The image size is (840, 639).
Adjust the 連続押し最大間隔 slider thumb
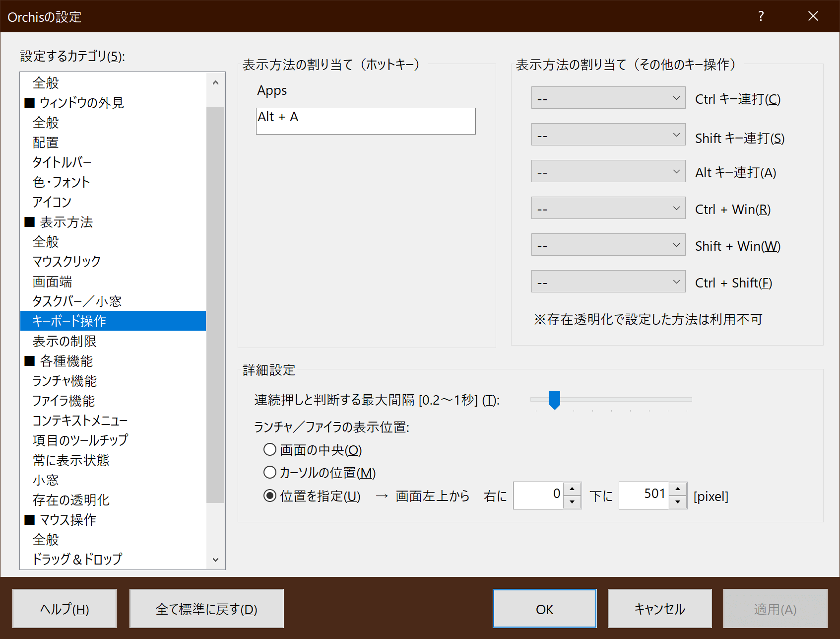tap(555, 400)
